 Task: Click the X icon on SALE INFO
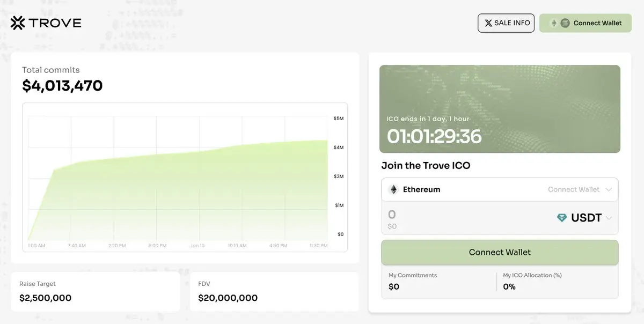pyautogui.click(x=488, y=23)
